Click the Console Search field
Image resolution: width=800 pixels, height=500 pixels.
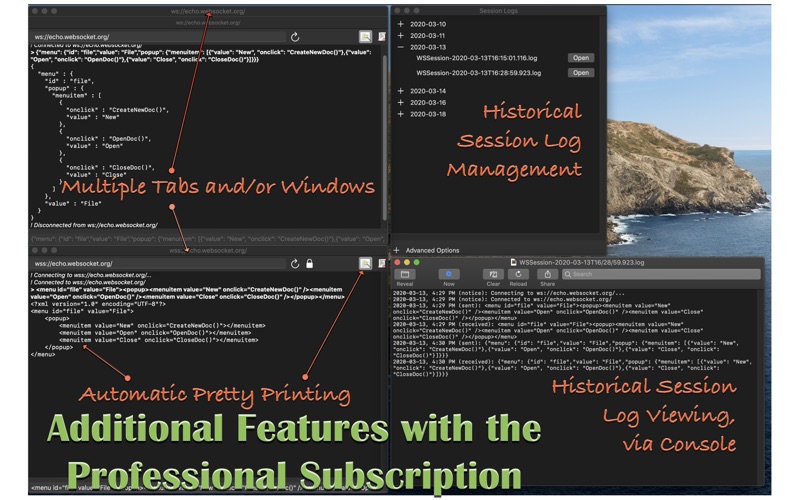[x=661, y=274]
